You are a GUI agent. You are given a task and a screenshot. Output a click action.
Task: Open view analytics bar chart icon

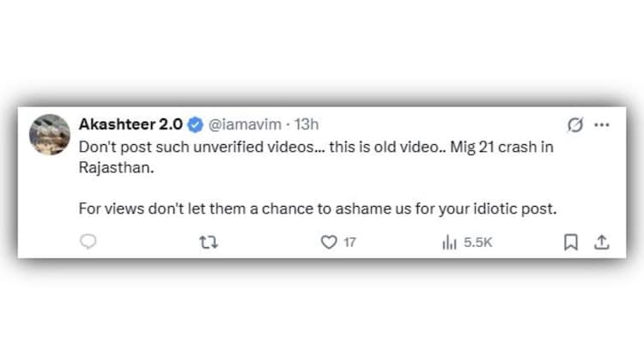[449, 243]
